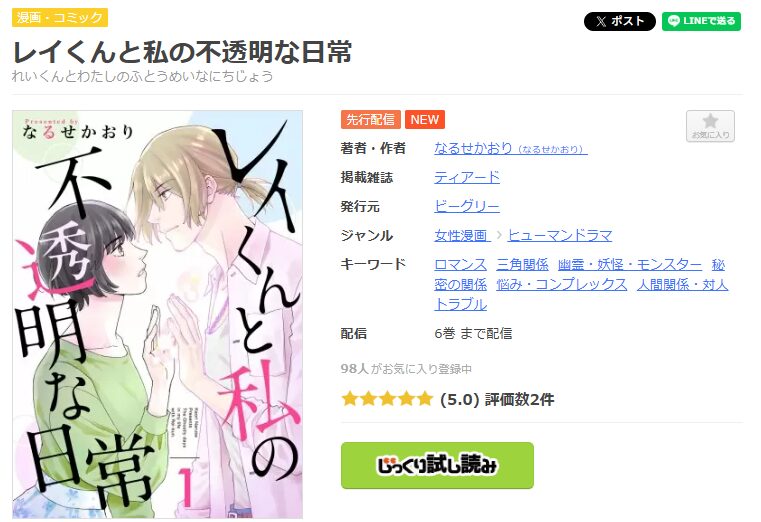Screen dimensions: 761x522
Task: Open the ティアード magazine link
Action: tap(466, 178)
